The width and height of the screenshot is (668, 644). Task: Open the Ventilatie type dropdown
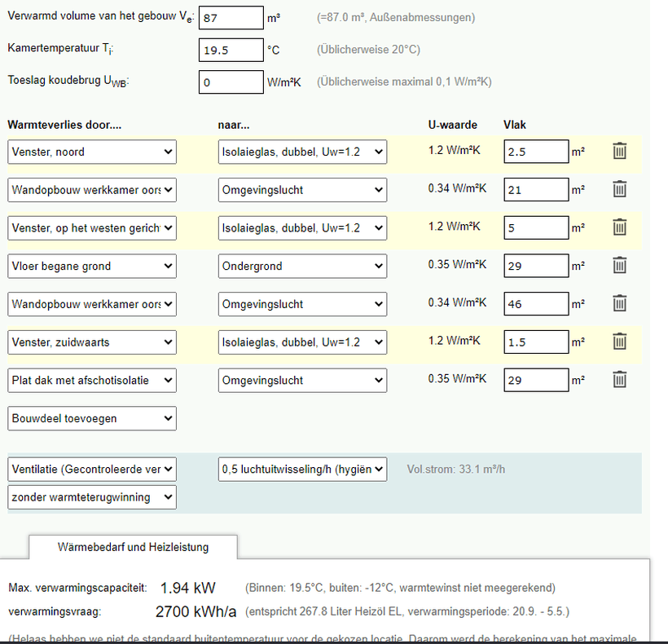92,470
